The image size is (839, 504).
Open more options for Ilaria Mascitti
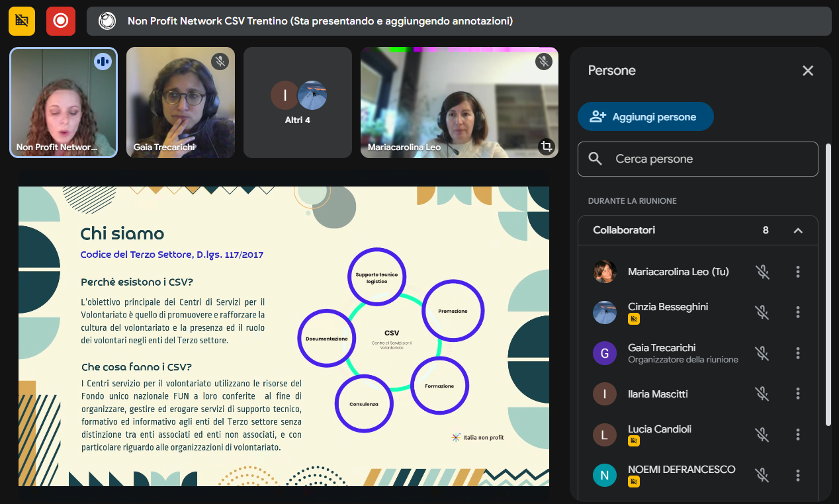click(x=798, y=394)
